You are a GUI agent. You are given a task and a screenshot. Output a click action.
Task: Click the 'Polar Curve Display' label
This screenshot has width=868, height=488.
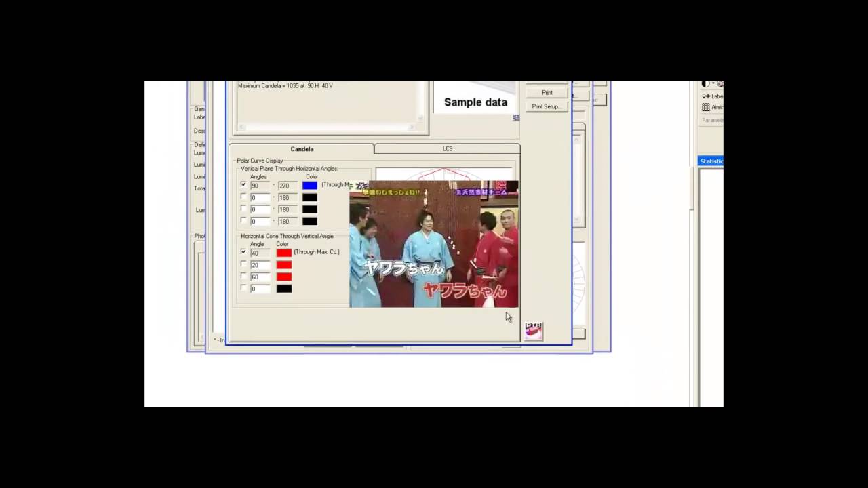[x=260, y=161]
